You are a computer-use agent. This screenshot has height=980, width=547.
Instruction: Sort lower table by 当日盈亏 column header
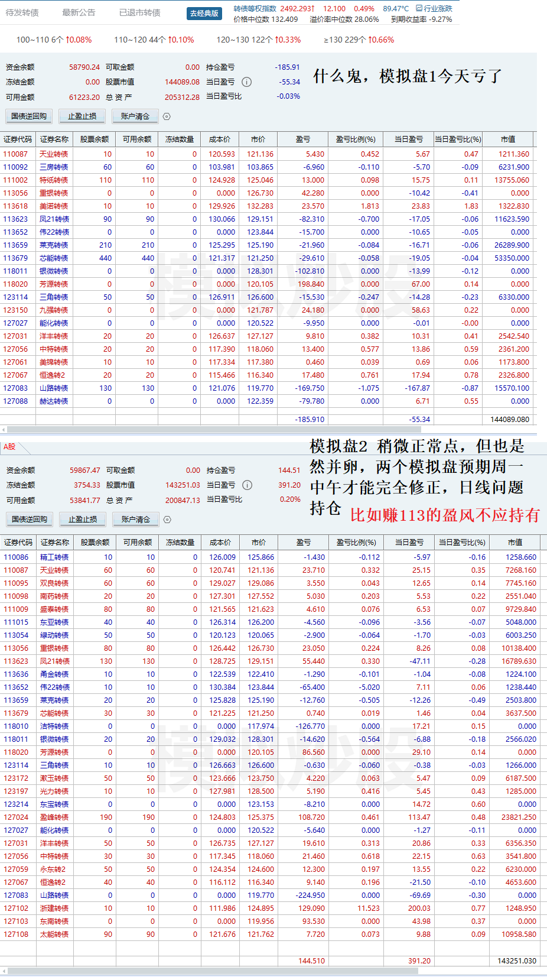409,543
